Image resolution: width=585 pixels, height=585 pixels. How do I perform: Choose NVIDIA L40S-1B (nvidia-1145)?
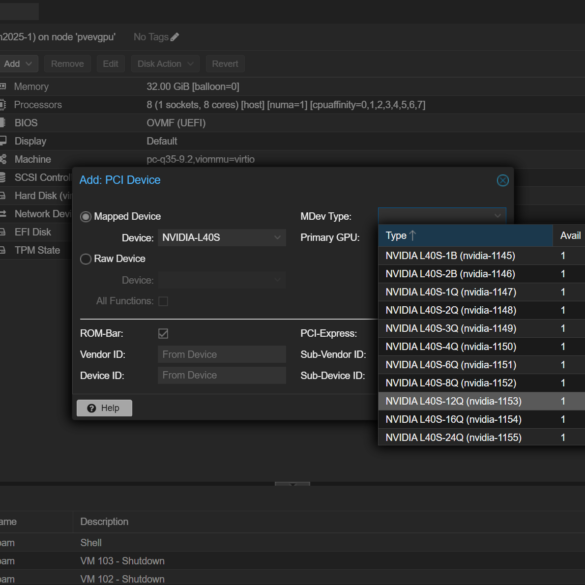coord(482,256)
